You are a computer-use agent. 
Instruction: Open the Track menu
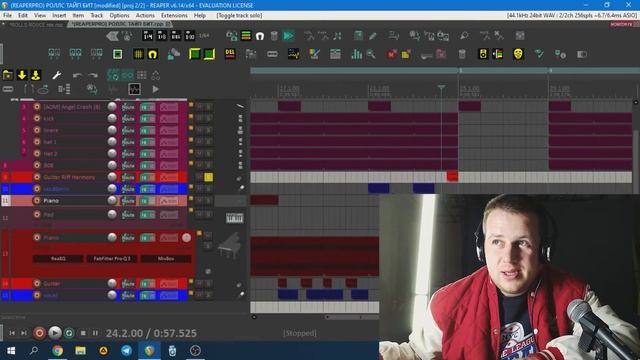97,15
